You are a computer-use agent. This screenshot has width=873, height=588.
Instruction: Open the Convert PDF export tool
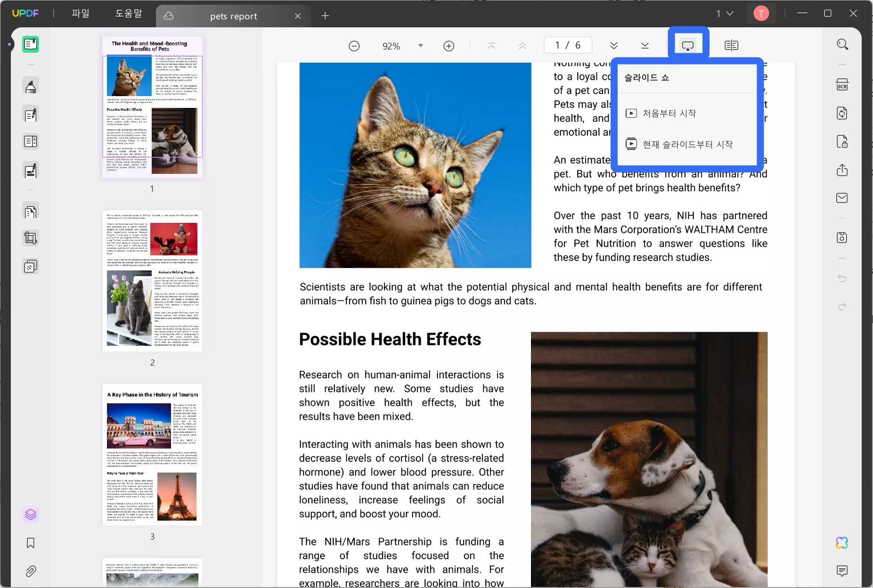pos(842,113)
